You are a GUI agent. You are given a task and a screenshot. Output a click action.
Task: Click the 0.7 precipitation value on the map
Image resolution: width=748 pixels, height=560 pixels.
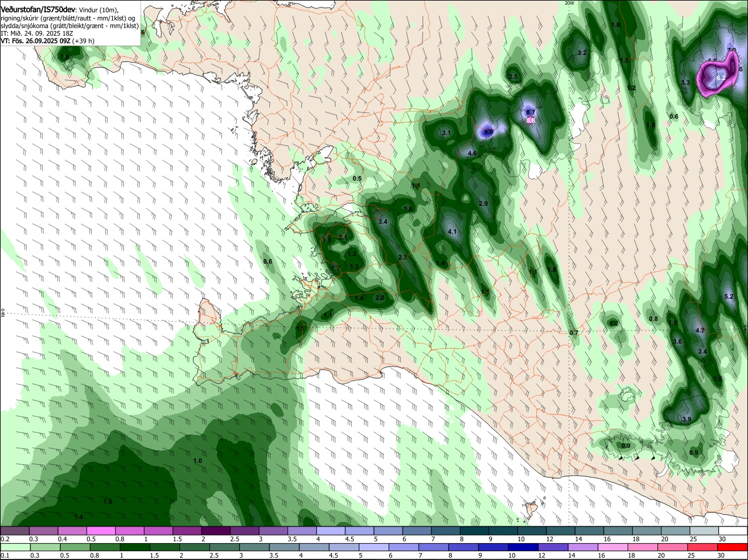[573, 333]
